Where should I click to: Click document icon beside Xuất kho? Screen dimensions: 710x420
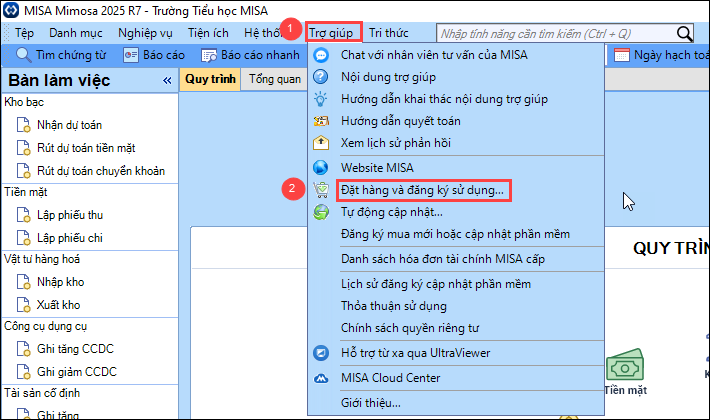(24, 305)
